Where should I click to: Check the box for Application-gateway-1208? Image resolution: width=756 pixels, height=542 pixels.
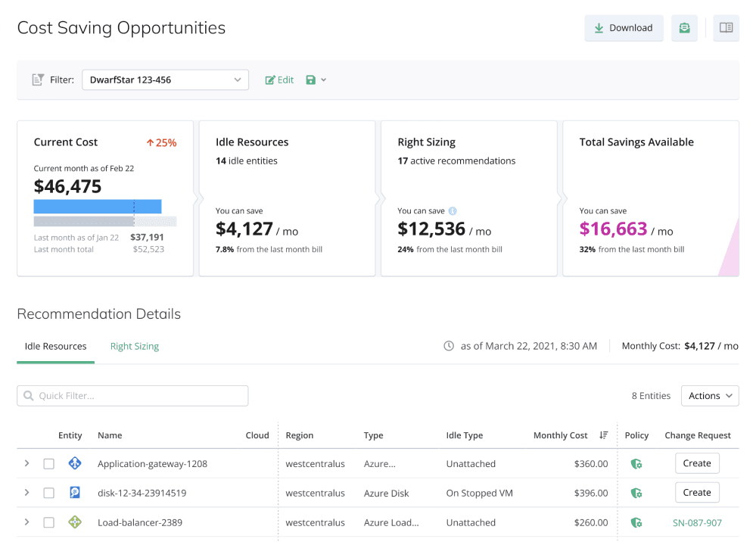pos(48,464)
